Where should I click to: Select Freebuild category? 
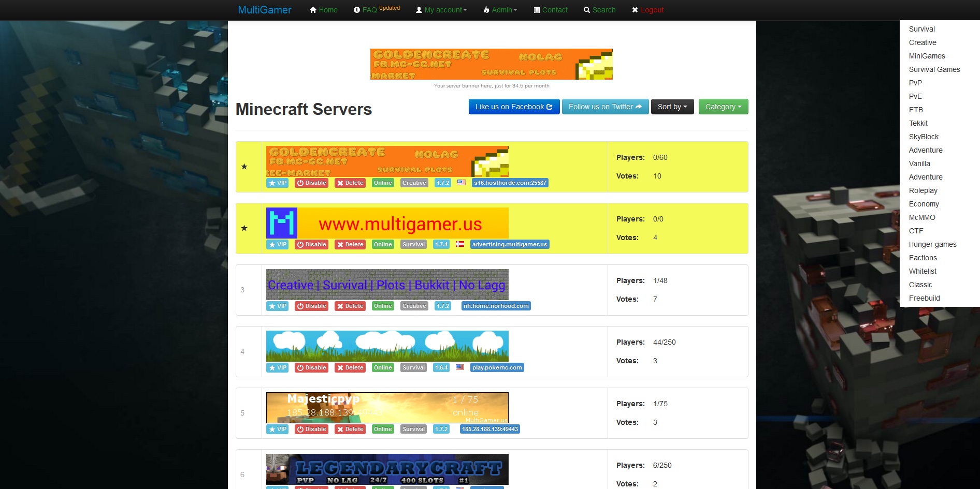924,298
